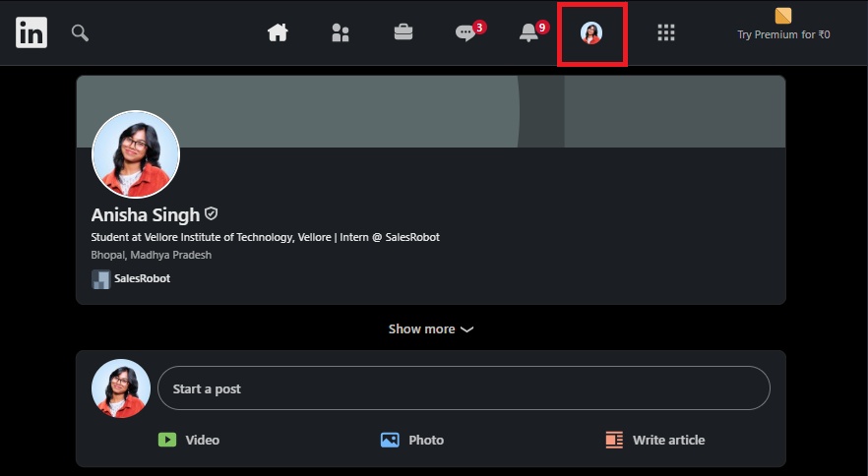Click the green Video icon
Viewport: 868px width, 476px height.
[167, 440]
